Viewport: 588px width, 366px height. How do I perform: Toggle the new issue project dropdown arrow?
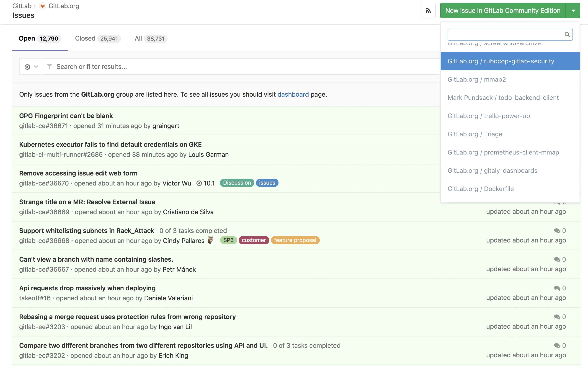point(573,10)
